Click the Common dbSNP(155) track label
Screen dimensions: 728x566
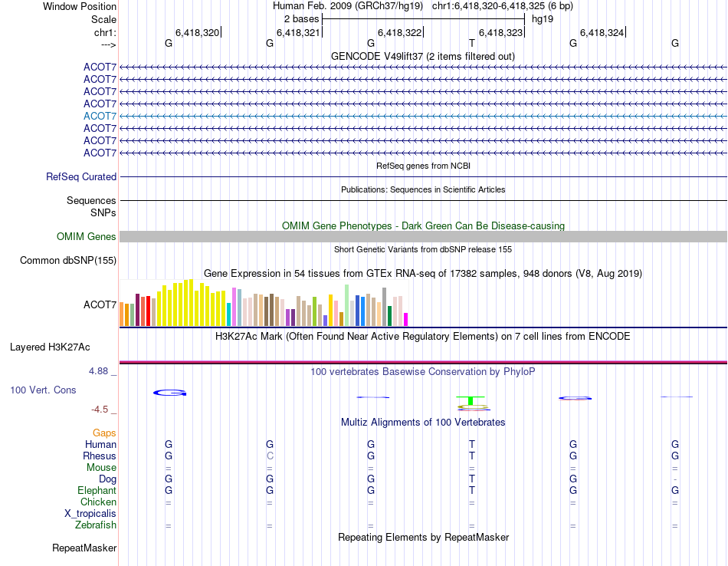[68, 260]
